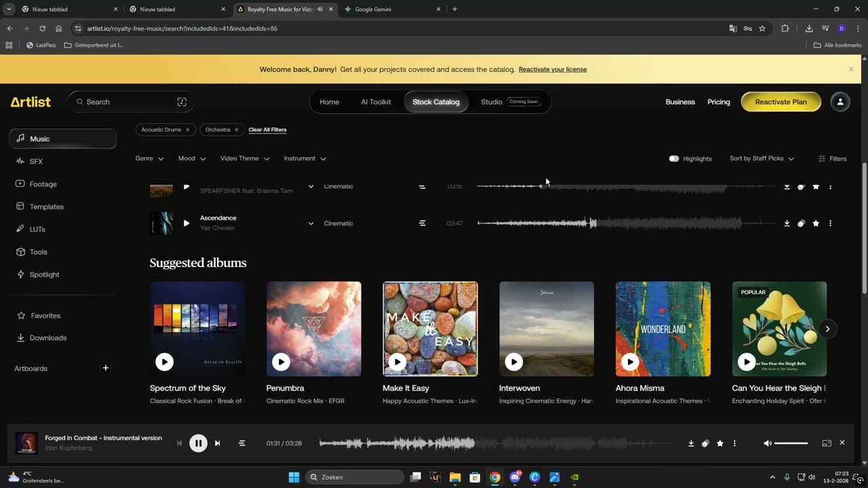Open player track versions list icon
This screenshot has height=488, width=868.
click(241, 443)
